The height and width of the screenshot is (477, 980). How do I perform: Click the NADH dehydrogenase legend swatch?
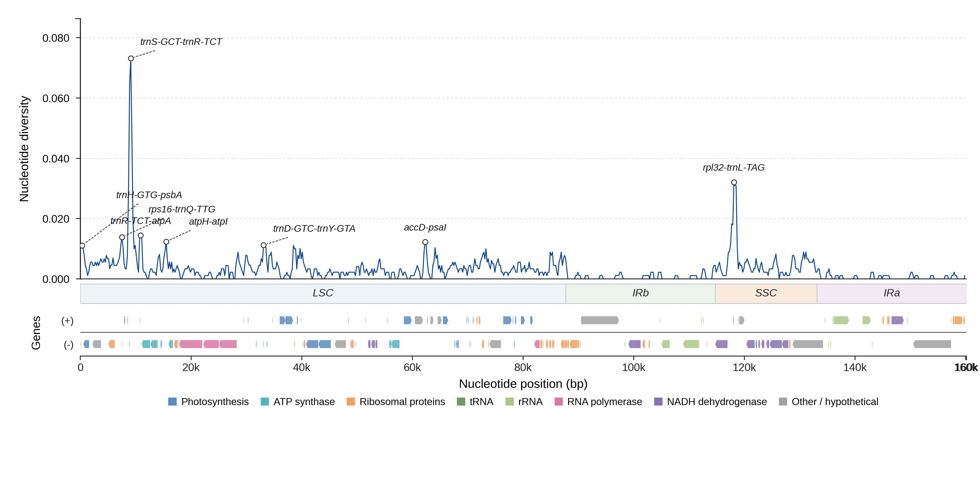click(x=658, y=402)
